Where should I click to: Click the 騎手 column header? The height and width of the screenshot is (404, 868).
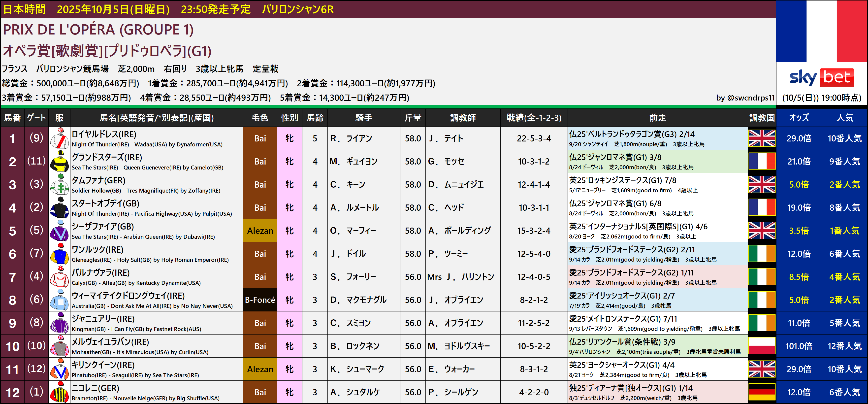pos(364,118)
